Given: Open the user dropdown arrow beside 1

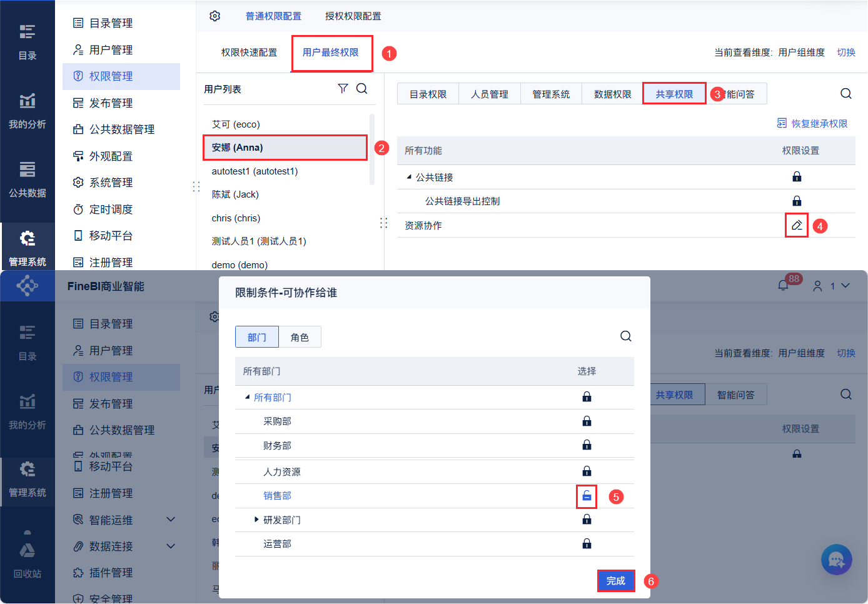Looking at the screenshot, I should (x=845, y=286).
